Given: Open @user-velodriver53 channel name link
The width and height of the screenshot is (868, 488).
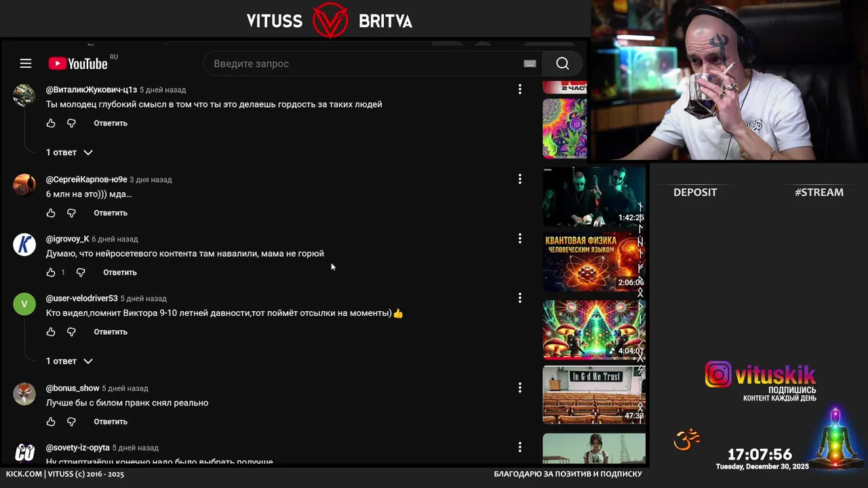Looking at the screenshot, I should point(82,299).
